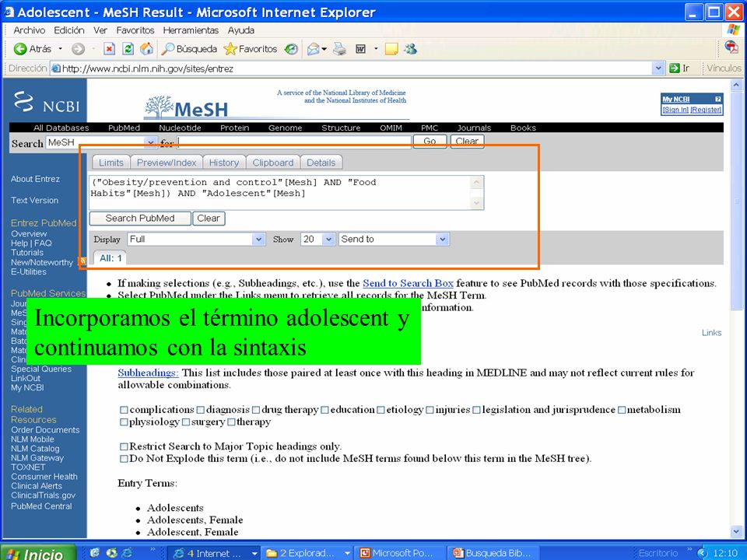Switch to the Limits tab
This screenshot has width=747, height=560.
pyautogui.click(x=111, y=163)
